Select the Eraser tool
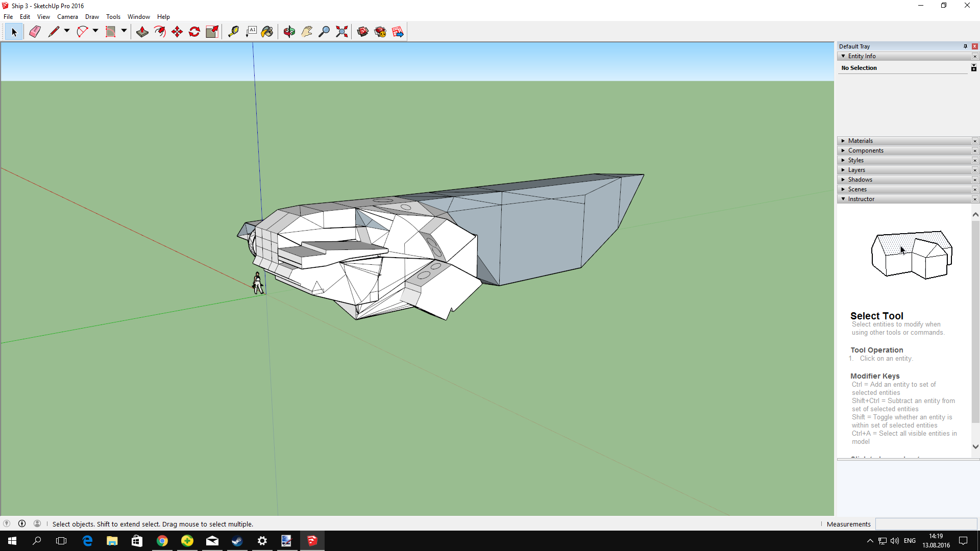980x551 pixels. [35, 32]
